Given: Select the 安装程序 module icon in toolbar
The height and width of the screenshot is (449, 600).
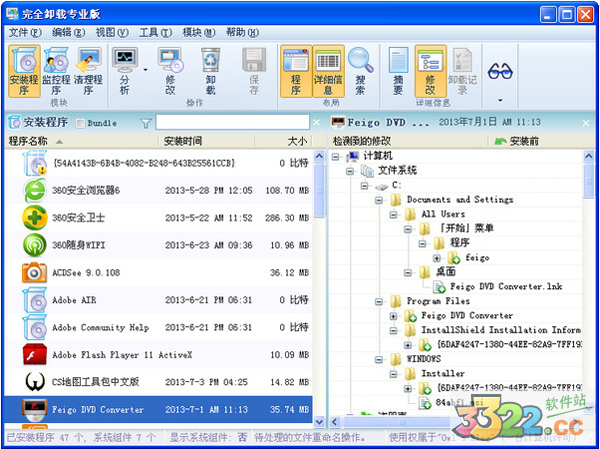Looking at the screenshot, I should coord(24,71).
